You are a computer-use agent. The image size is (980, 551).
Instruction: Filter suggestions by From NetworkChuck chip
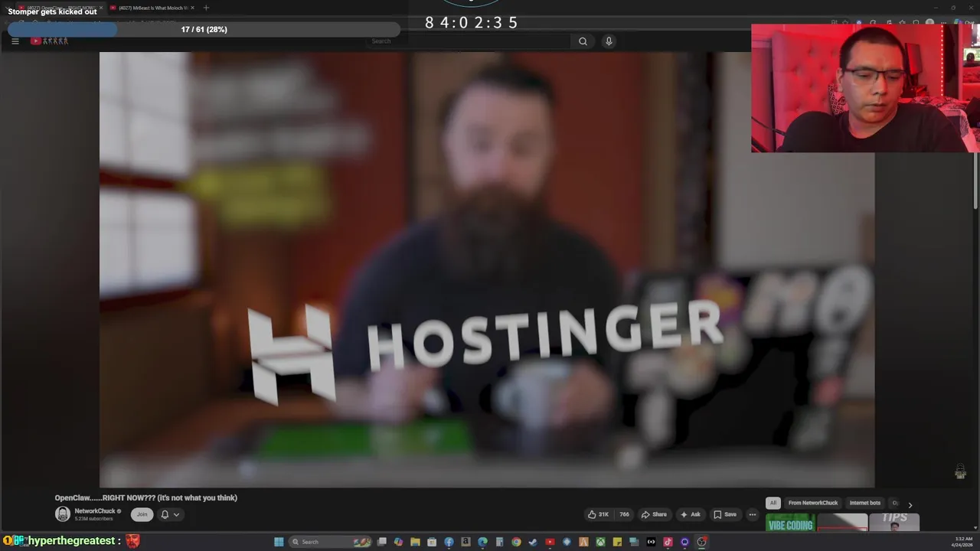[x=813, y=503]
